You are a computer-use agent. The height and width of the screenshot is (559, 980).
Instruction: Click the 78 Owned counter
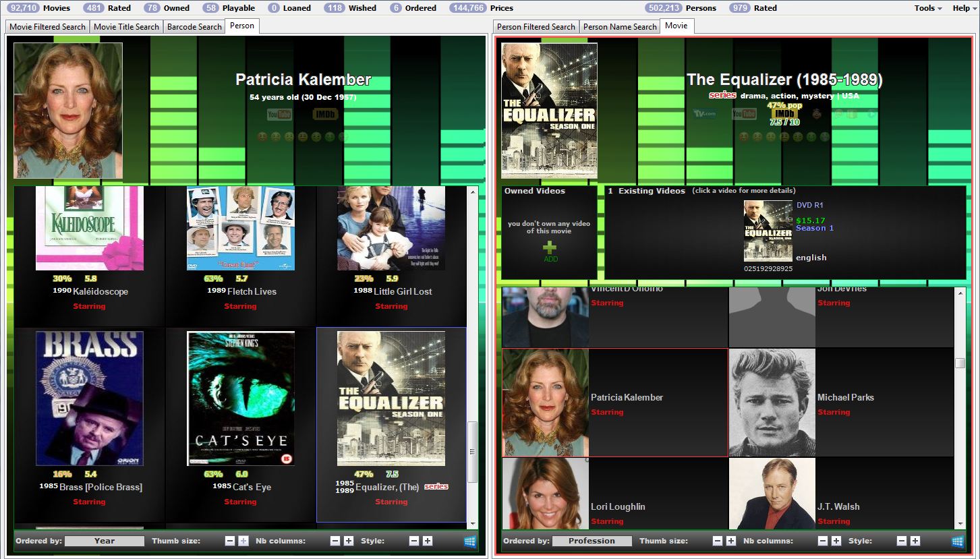click(x=167, y=8)
